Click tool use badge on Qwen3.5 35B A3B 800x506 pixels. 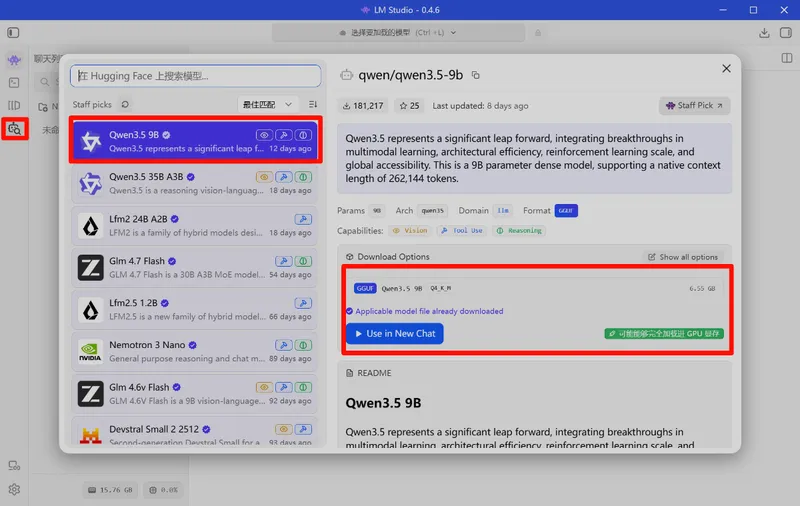point(284,177)
